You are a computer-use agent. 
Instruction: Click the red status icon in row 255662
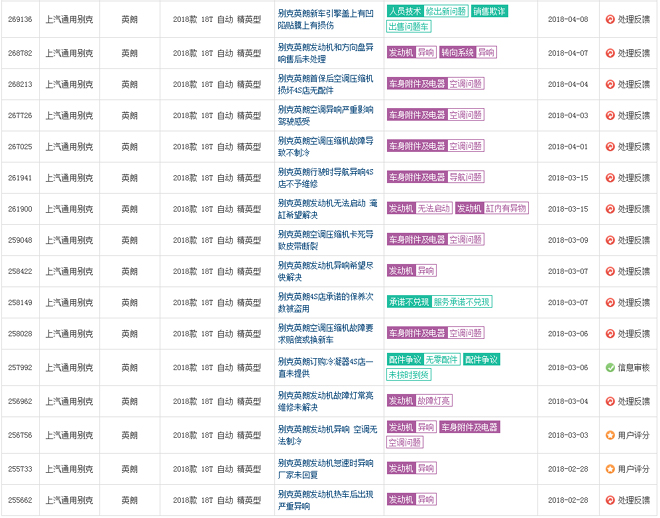coord(610,500)
